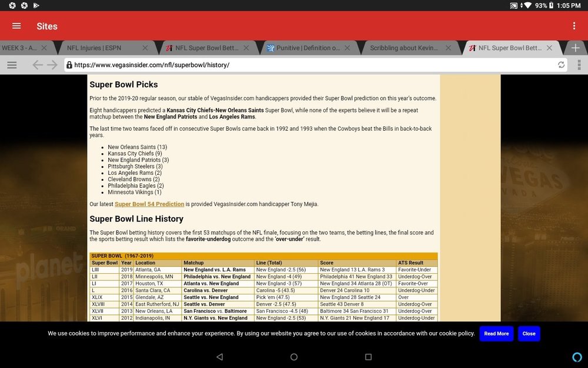
Task: Close the WEEK 3 tab
Action: (x=44, y=48)
